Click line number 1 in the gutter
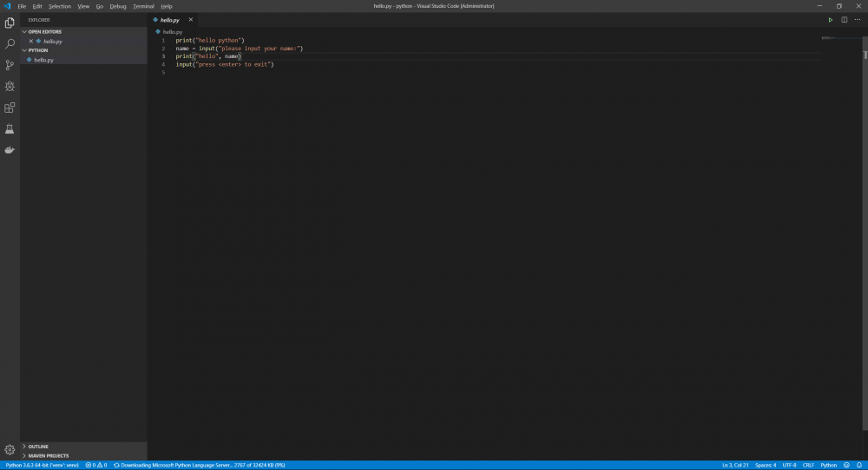 click(x=163, y=41)
